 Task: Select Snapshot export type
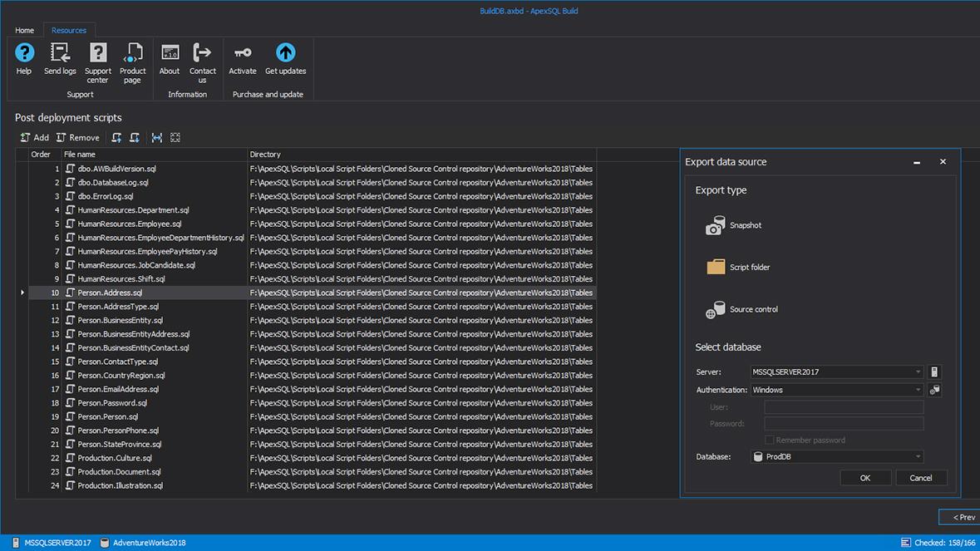point(733,225)
